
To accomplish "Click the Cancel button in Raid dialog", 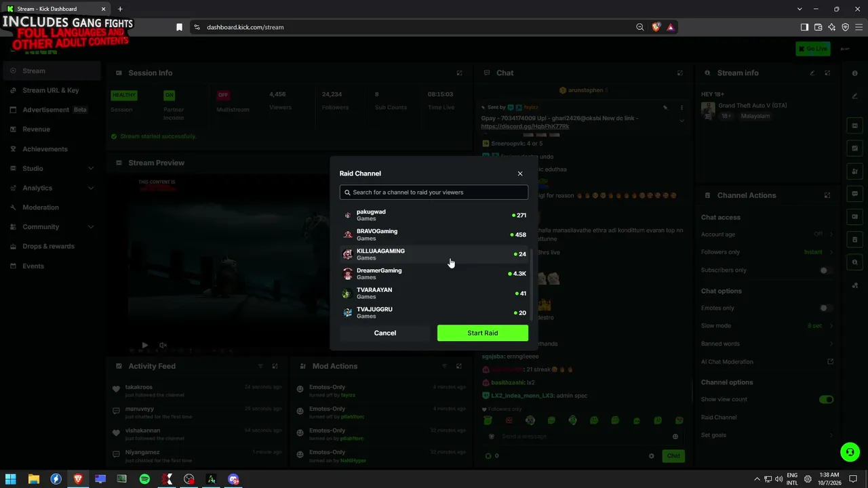I will click(x=385, y=333).
